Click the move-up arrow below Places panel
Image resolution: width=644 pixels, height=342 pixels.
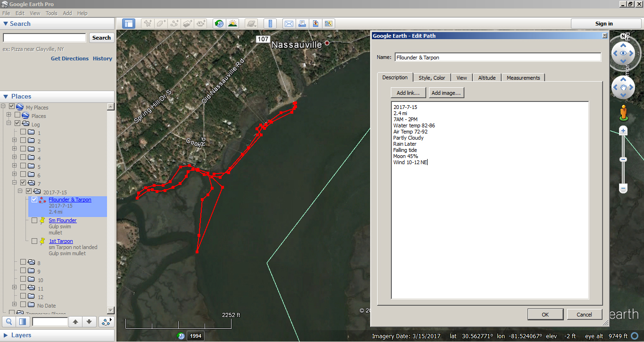click(75, 322)
